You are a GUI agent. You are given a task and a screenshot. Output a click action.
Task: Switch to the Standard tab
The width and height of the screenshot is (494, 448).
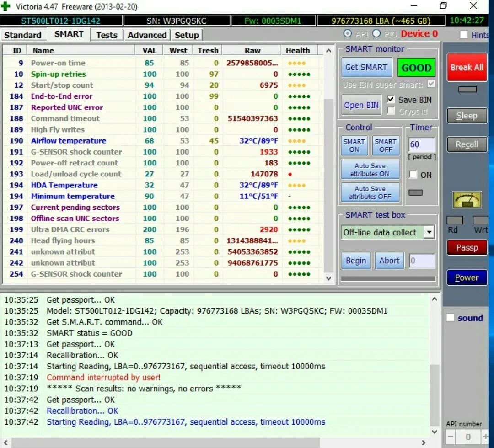click(23, 35)
